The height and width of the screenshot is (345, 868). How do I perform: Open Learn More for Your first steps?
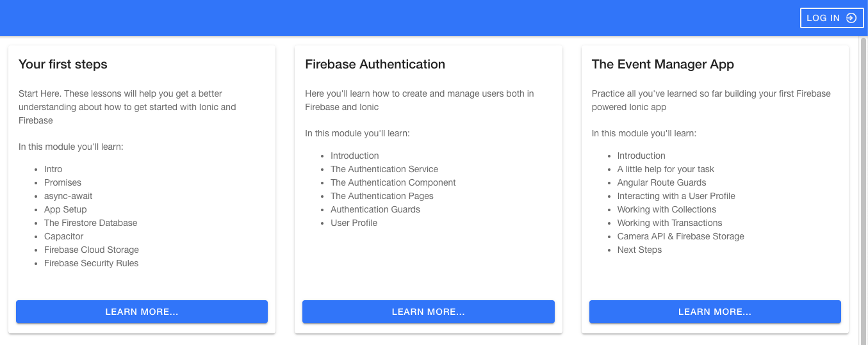tap(142, 312)
